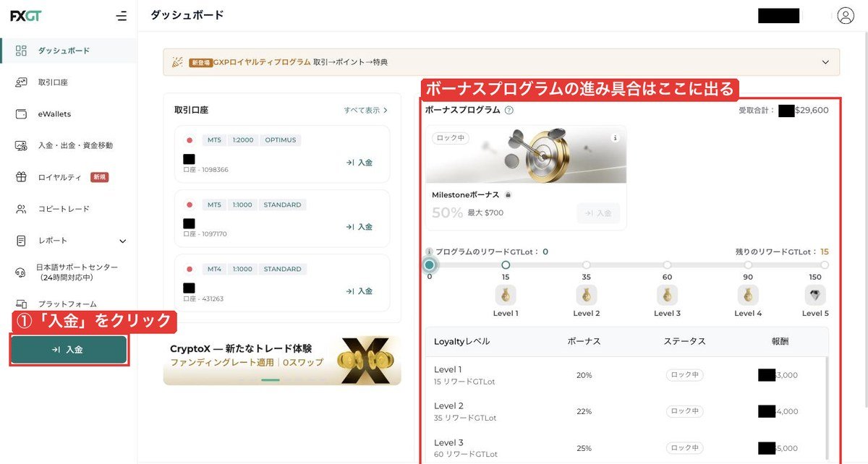Screen dimensions: 868x464
Task: Click the OPTIMUS account type tag
Action: pos(280,140)
